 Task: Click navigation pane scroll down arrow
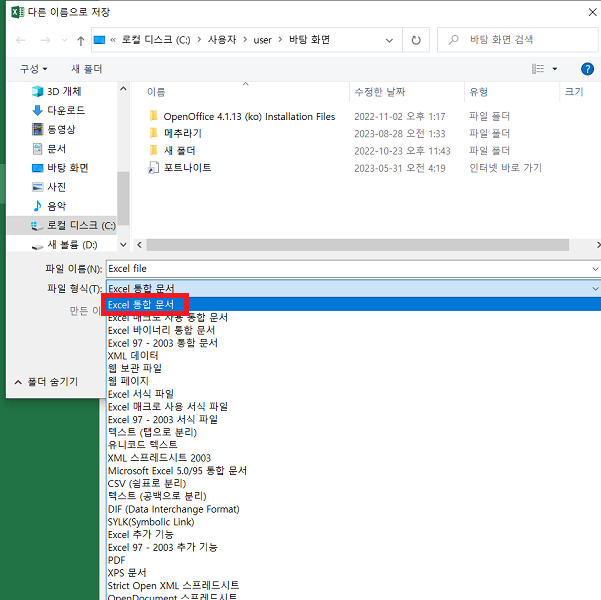click(x=123, y=245)
